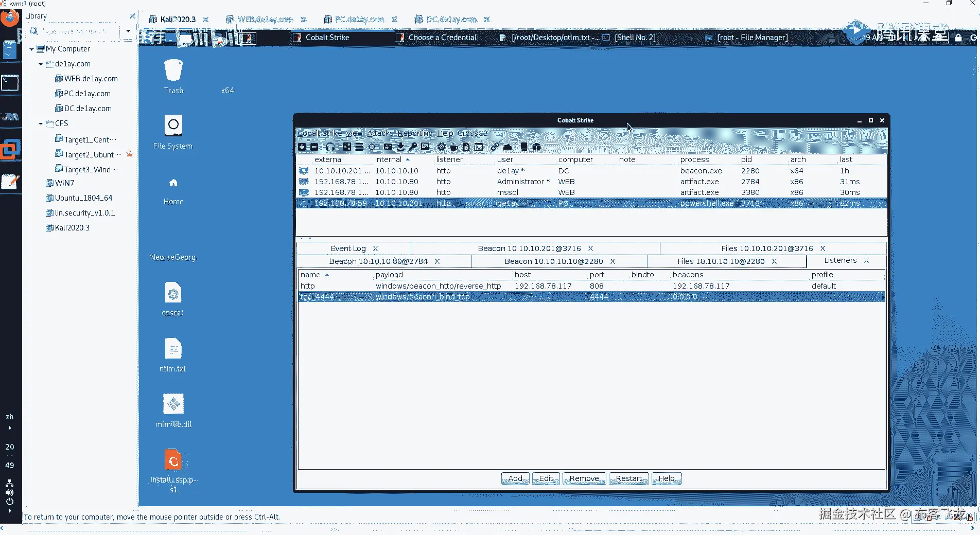
Task: Open credentials view card icon
Action: pyautogui.click(x=388, y=147)
